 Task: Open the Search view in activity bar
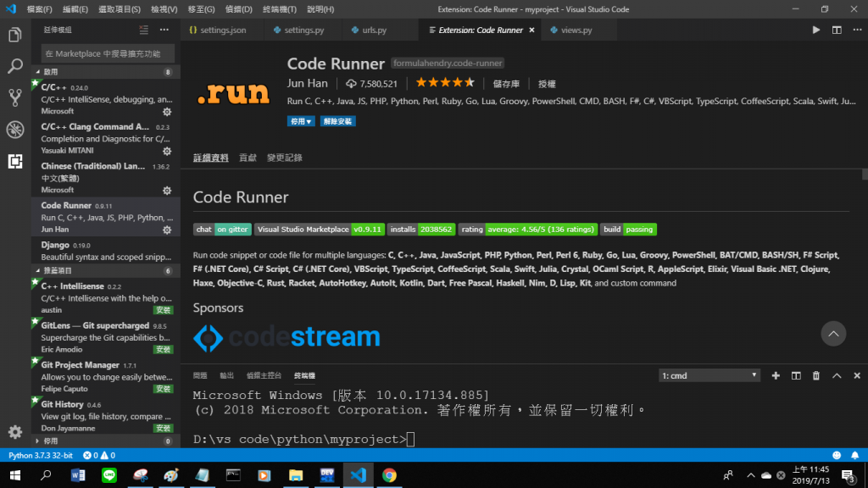tap(15, 66)
